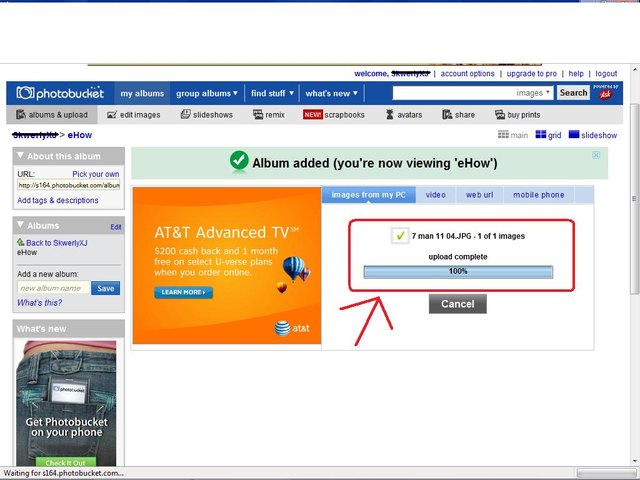The width and height of the screenshot is (640, 480).
Task: Switch to slideshow view
Action: pyautogui.click(x=593, y=135)
